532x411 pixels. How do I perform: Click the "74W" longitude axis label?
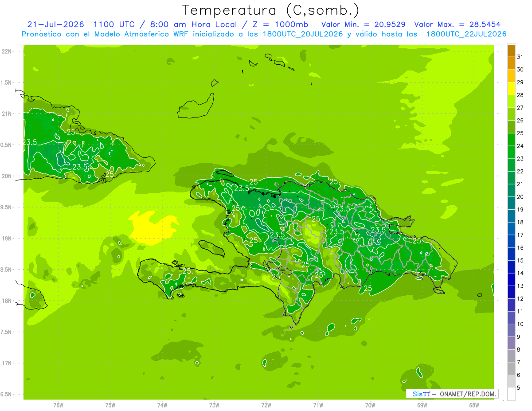click(x=162, y=405)
